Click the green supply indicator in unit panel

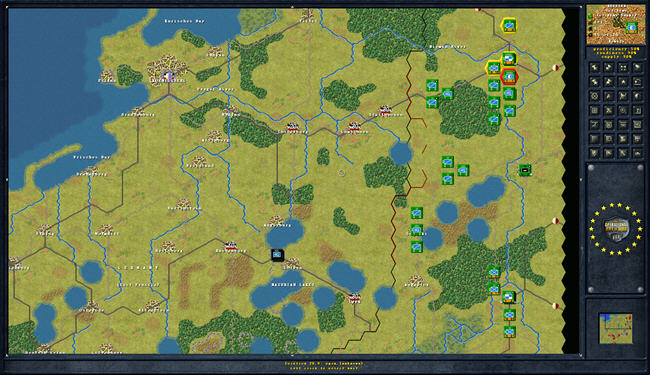(590, 16)
